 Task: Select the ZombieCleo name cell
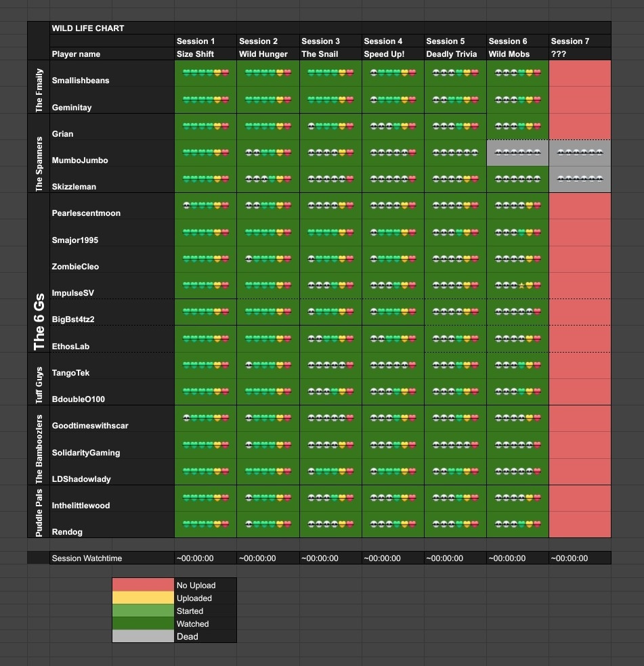pos(112,259)
